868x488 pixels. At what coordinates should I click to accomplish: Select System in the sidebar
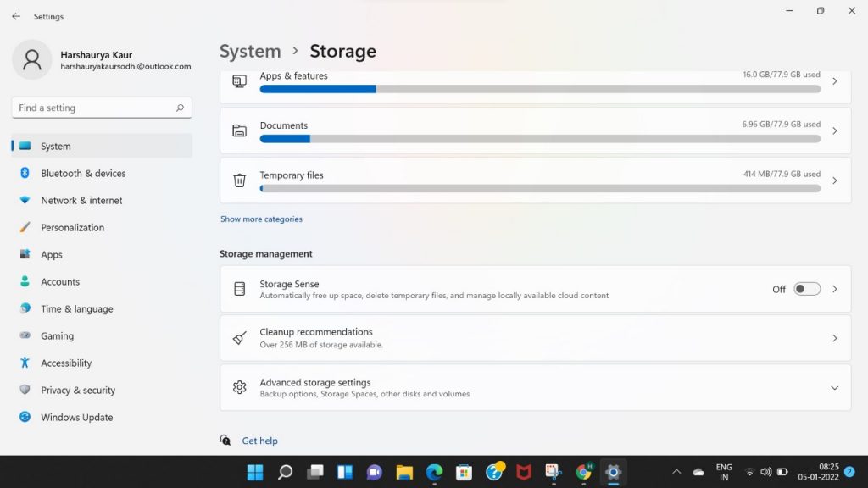click(102, 146)
